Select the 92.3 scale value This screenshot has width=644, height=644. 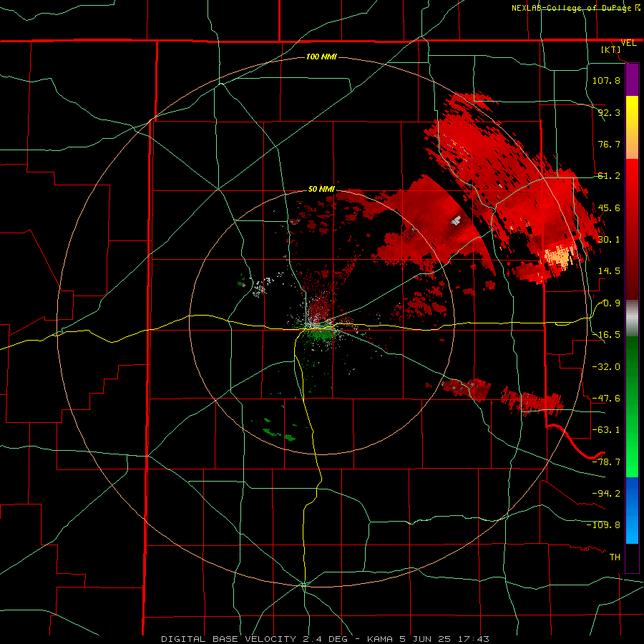pos(609,112)
